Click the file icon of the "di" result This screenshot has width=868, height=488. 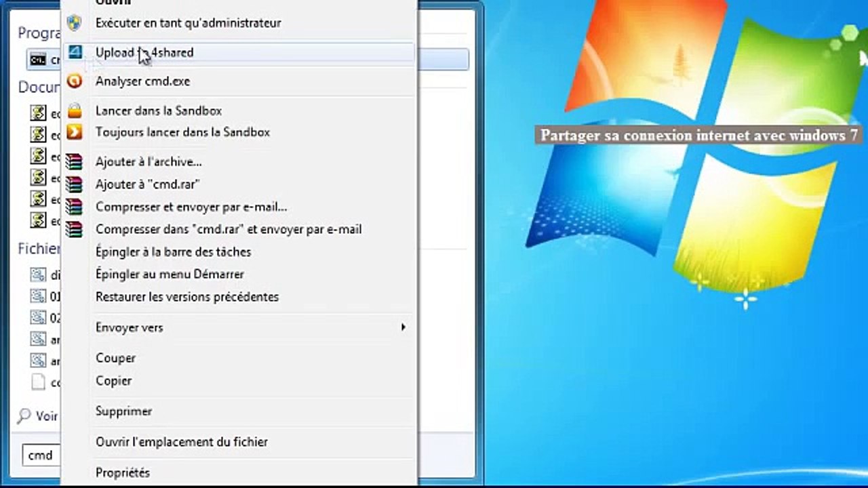tap(38, 274)
